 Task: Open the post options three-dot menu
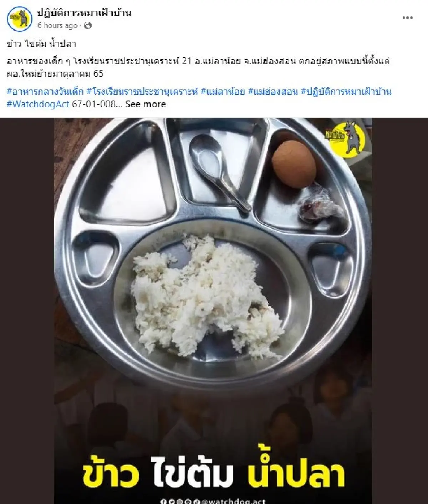[407, 18]
